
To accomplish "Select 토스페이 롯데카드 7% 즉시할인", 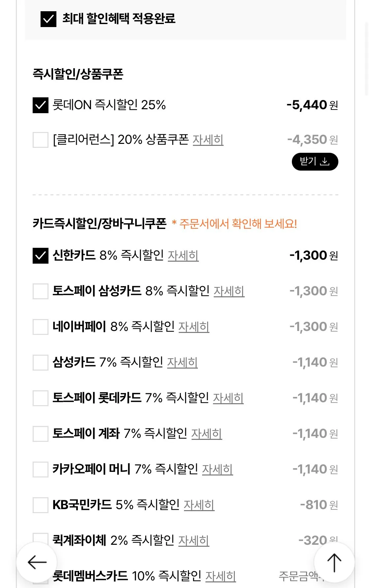I will pos(40,398).
